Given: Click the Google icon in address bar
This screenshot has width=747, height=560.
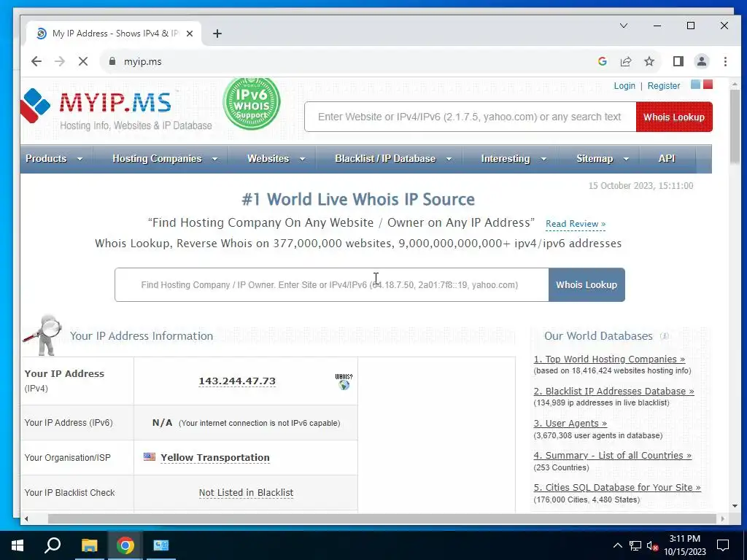Looking at the screenshot, I should pyautogui.click(x=602, y=61).
